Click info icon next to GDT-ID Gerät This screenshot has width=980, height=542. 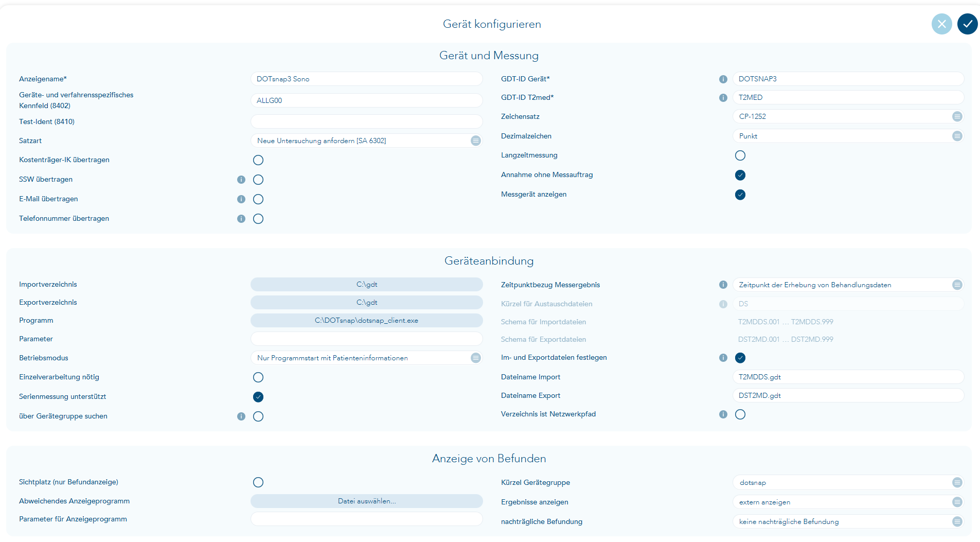723,79
